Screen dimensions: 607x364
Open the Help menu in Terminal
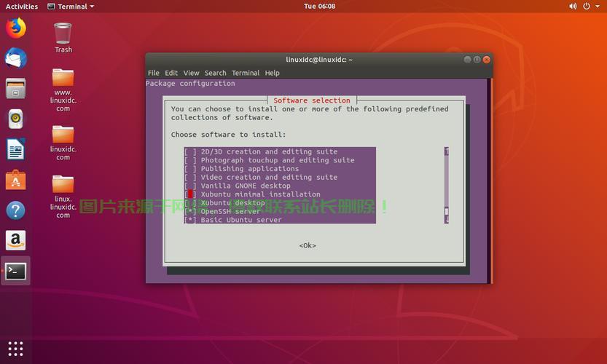(272, 73)
